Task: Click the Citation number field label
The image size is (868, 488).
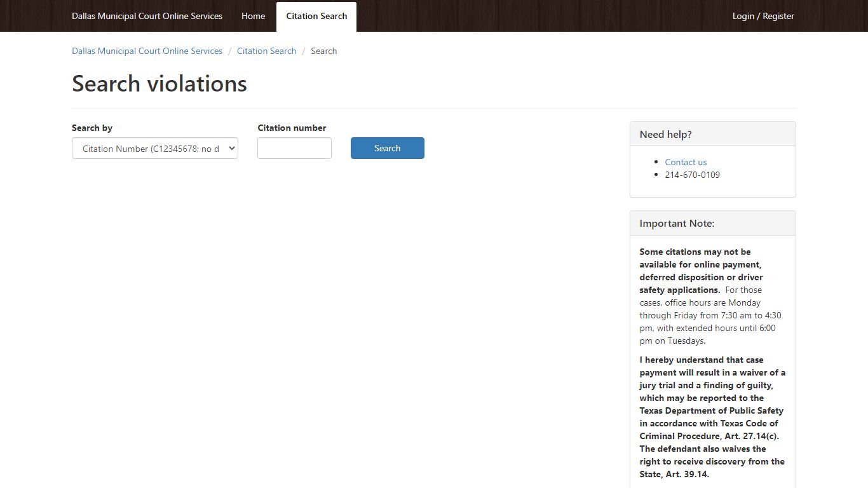Action: pyautogui.click(x=292, y=128)
